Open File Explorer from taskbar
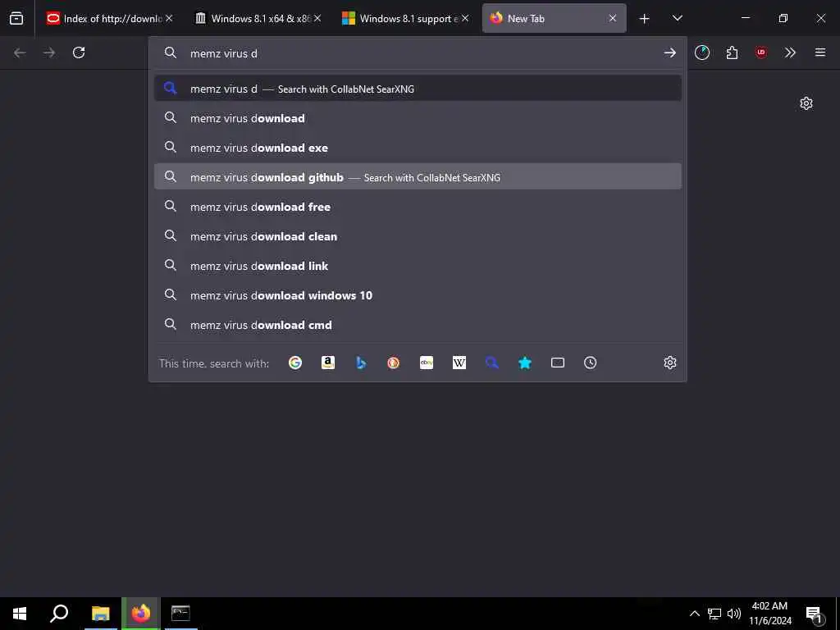This screenshot has width=840, height=630. point(100,614)
